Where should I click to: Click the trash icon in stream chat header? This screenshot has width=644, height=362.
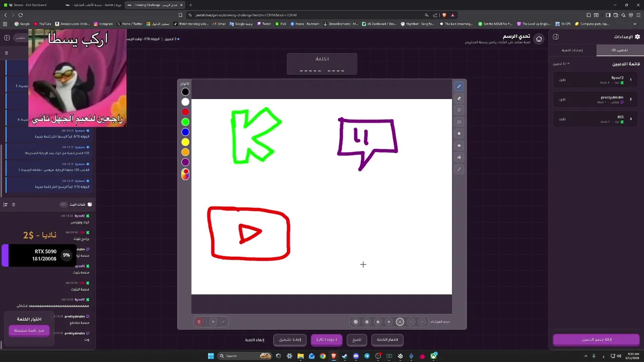(x=14, y=205)
